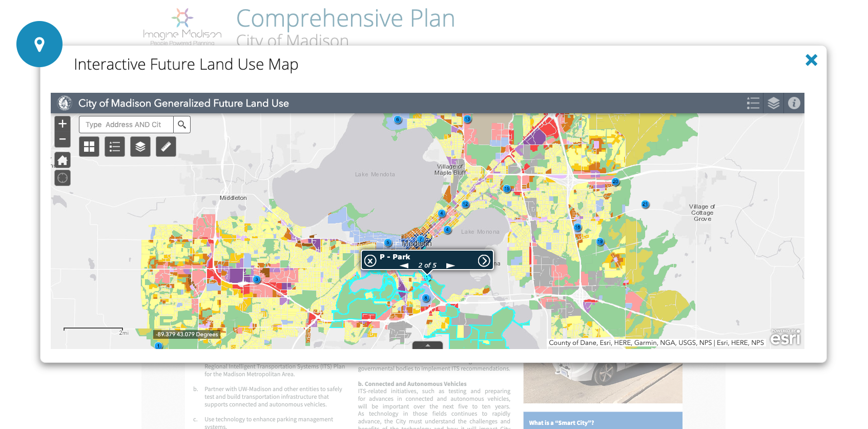The width and height of the screenshot is (868, 429).
Task: Open the legend widget below search box
Action: (115, 147)
